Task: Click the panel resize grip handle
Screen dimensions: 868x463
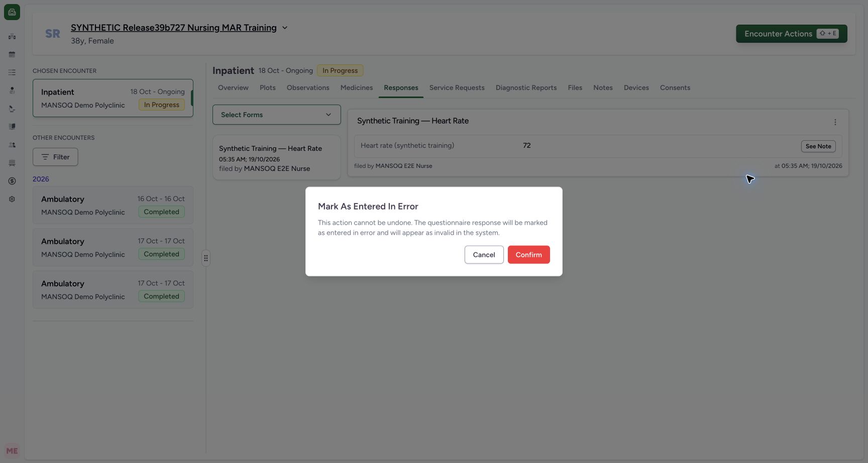Action: pyautogui.click(x=206, y=258)
